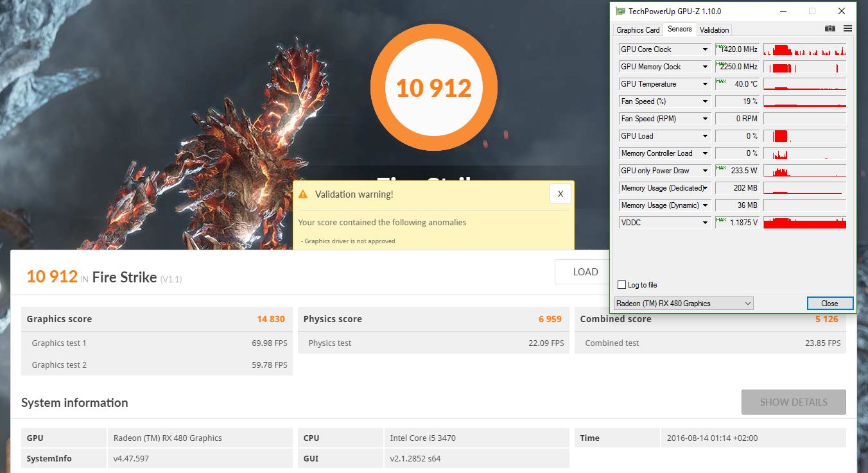Expand the GPU Memory Clock sensor dropdown
Viewport: 868px width, 473px height.
[x=705, y=67]
